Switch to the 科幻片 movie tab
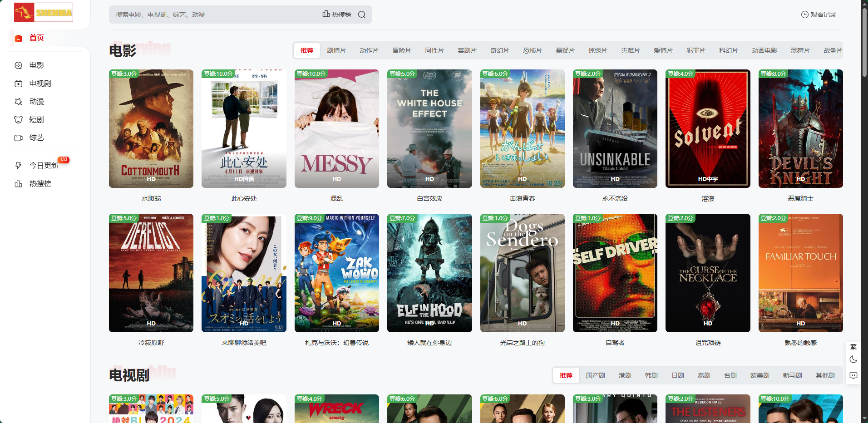This screenshot has width=868, height=423. (x=728, y=50)
